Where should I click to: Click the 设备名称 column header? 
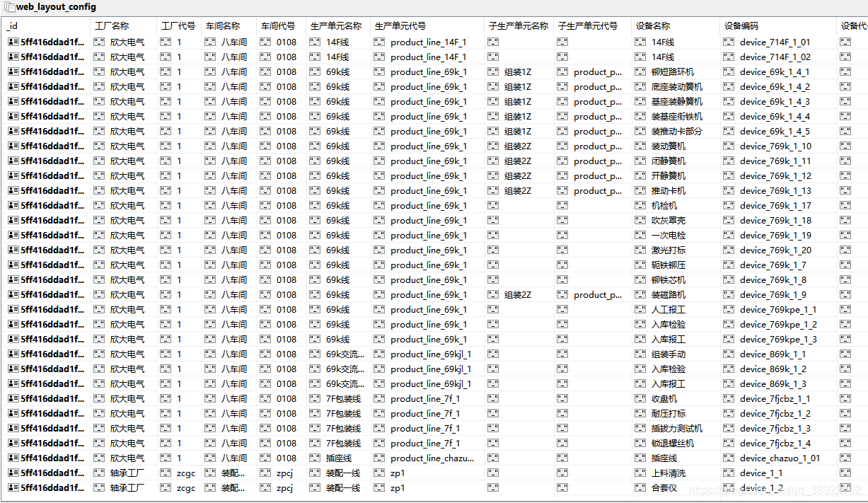click(676, 26)
